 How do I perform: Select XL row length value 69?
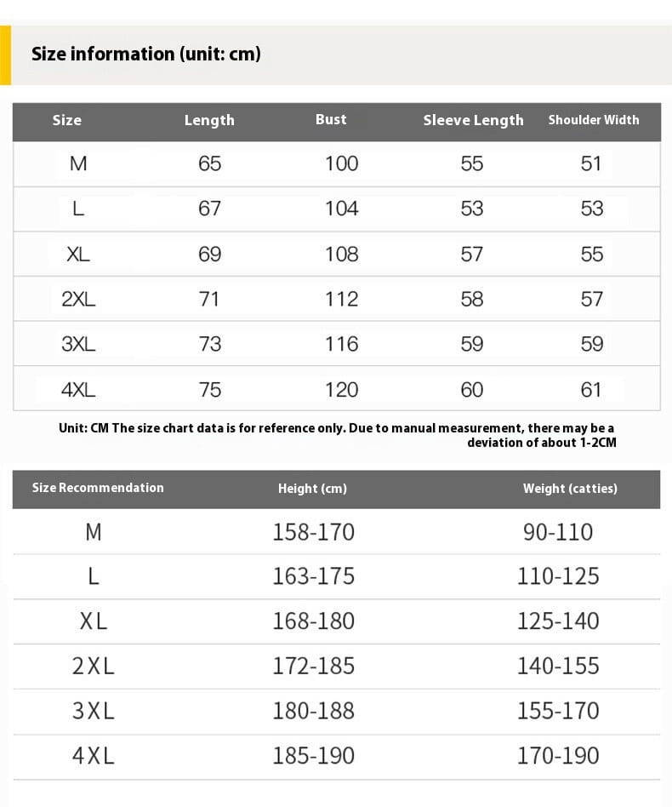pyautogui.click(x=209, y=254)
